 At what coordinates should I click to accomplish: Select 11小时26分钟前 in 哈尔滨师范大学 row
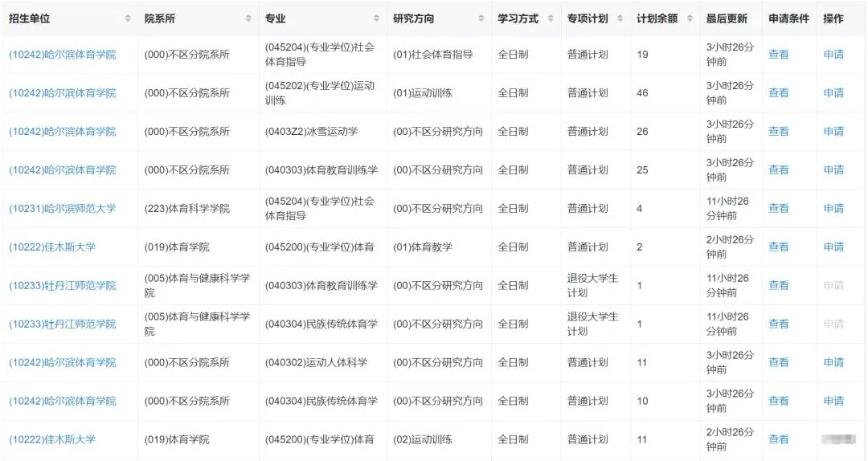tap(727, 208)
